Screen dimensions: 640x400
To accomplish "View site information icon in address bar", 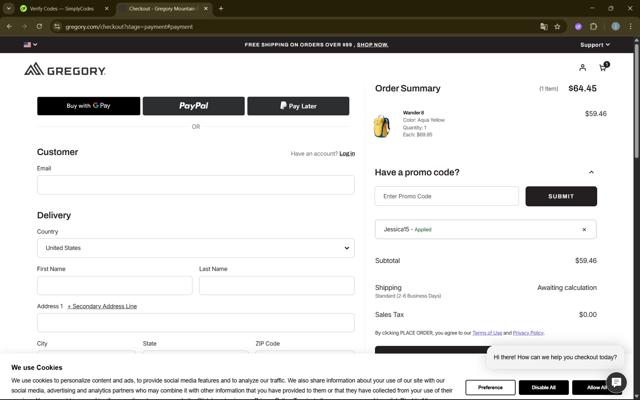I will (x=57, y=27).
